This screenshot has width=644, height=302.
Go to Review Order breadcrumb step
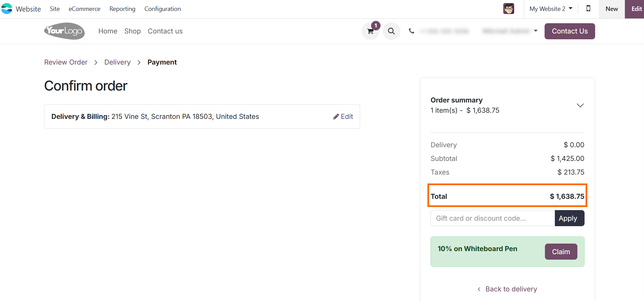tap(66, 62)
